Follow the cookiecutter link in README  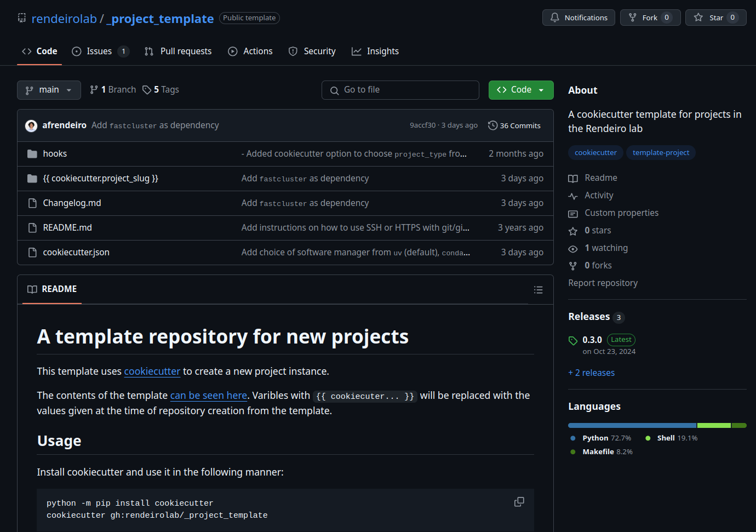point(152,371)
